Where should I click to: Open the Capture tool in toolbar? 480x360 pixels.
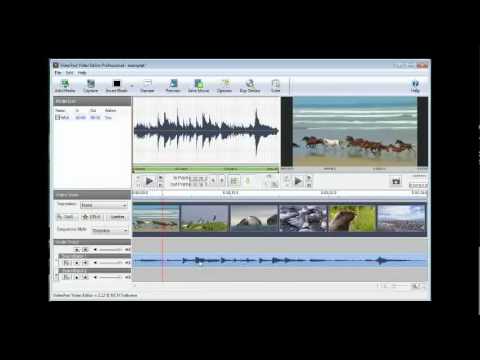click(90, 86)
